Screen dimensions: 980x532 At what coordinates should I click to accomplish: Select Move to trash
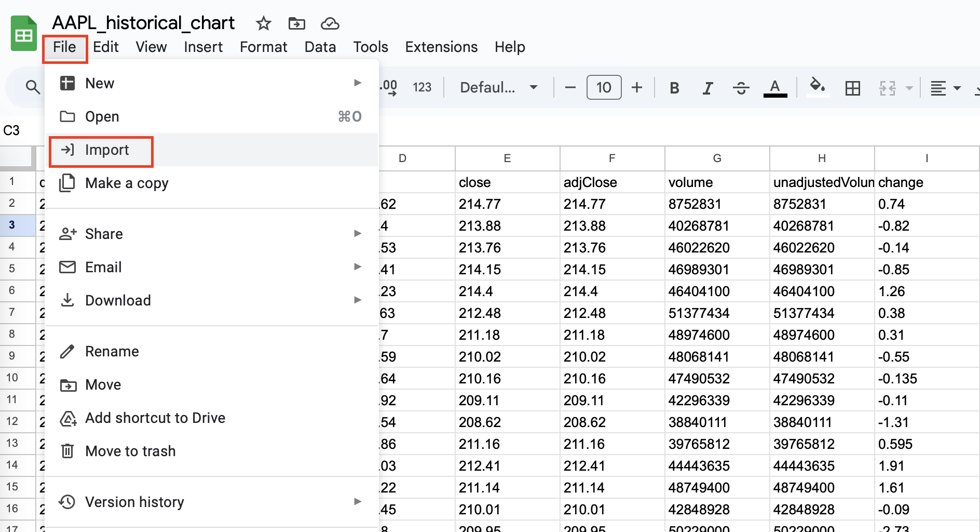click(212, 451)
